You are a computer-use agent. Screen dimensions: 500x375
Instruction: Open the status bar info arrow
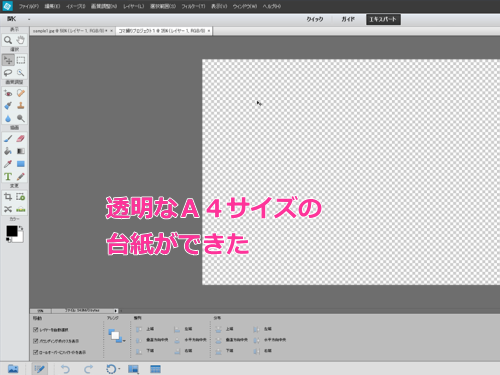pos(116,311)
